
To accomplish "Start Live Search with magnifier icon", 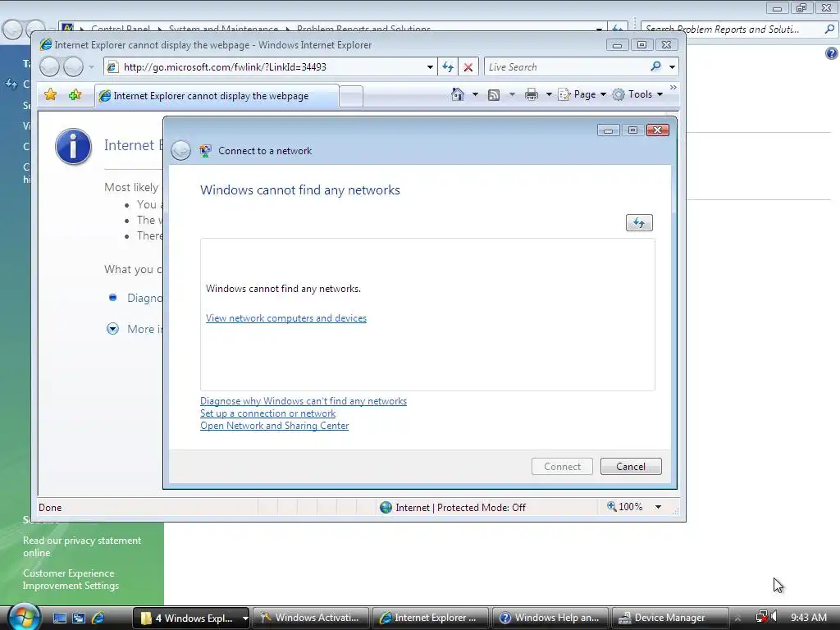I will click(x=655, y=66).
